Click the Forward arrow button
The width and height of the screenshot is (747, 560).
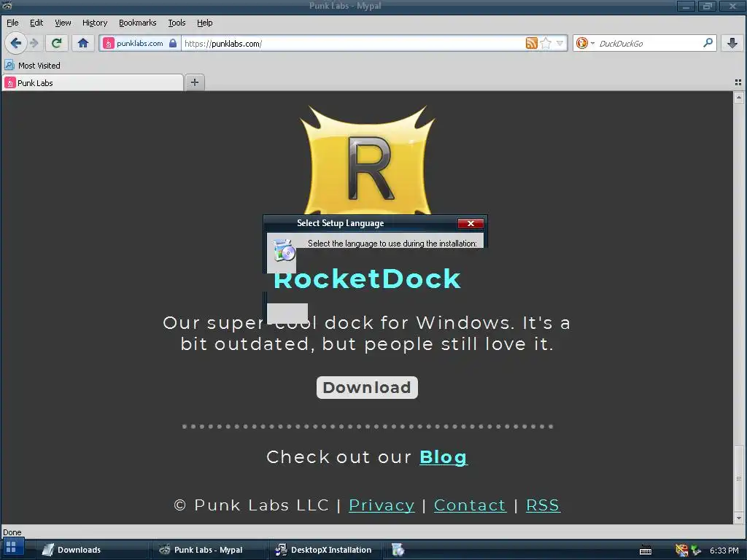point(34,43)
